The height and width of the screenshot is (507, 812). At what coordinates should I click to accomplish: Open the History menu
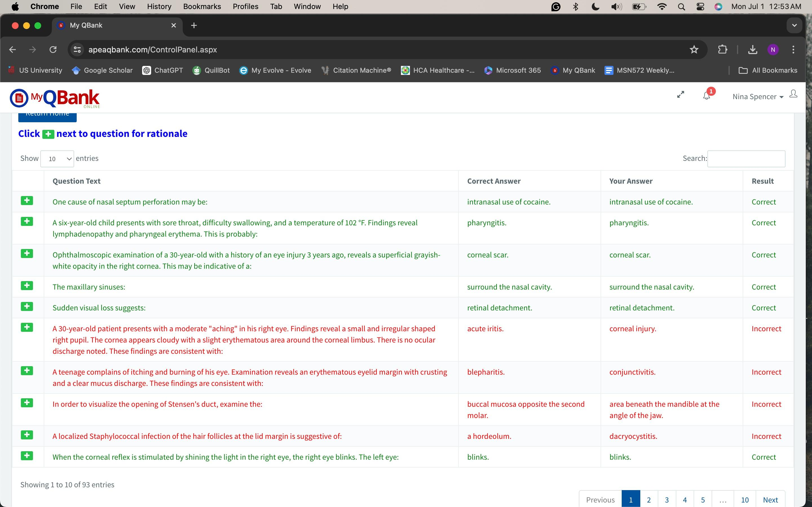159,7
